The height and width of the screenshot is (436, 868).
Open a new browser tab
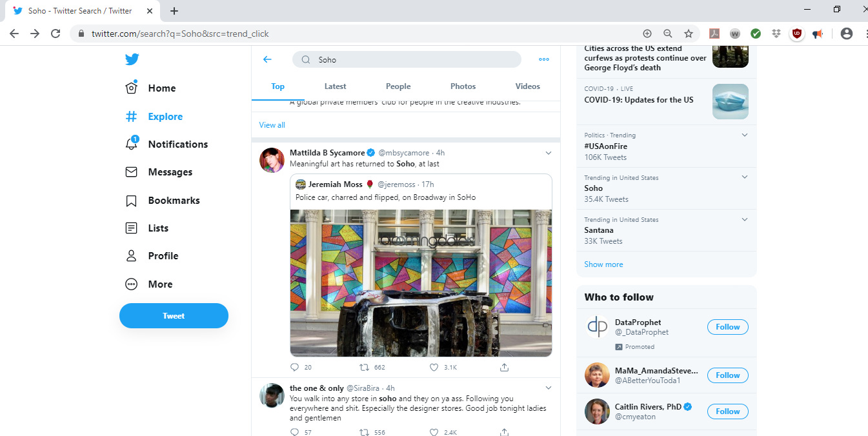[x=174, y=11]
